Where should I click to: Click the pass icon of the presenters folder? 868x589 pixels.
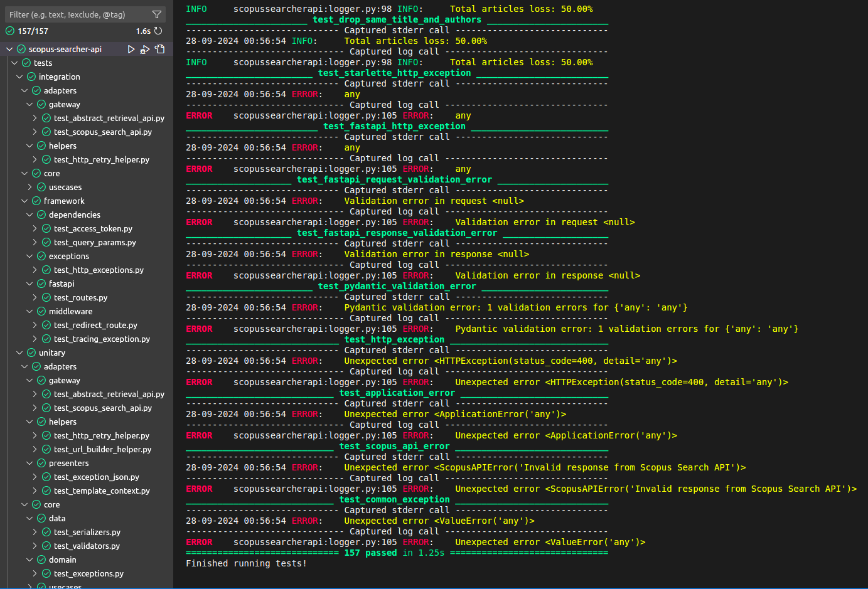click(41, 463)
